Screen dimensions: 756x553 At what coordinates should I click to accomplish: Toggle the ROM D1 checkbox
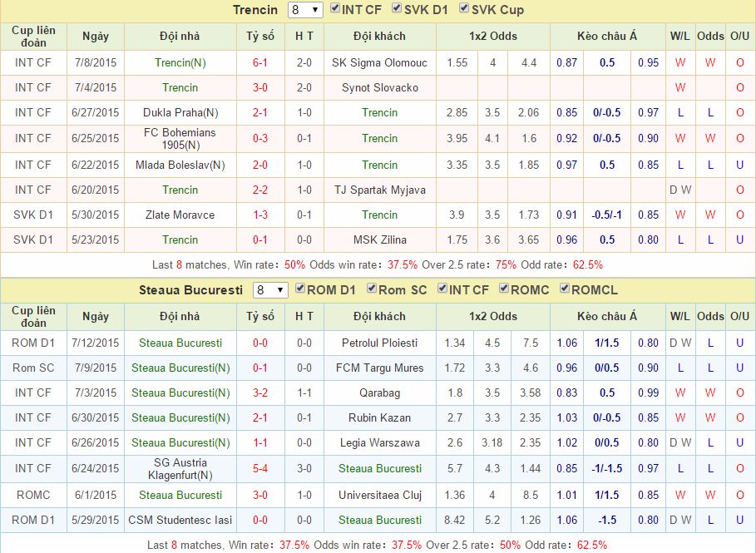[x=300, y=289]
